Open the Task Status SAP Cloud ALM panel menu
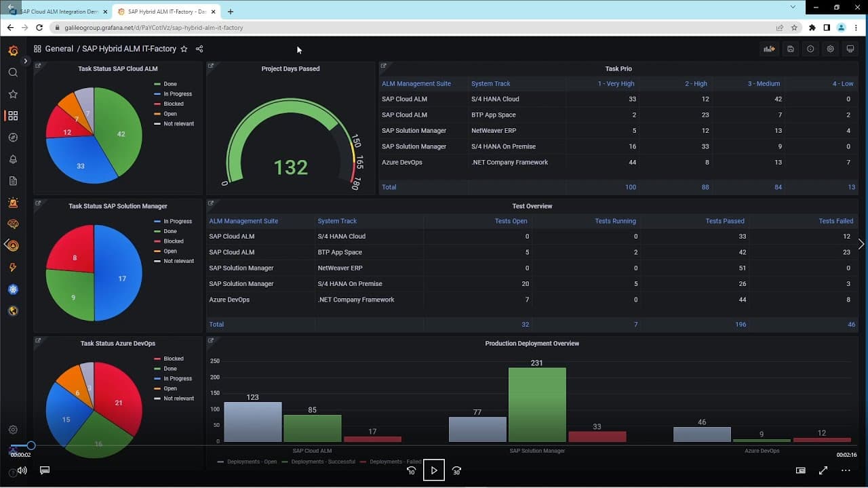The image size is (868, 488). [118, 68]
